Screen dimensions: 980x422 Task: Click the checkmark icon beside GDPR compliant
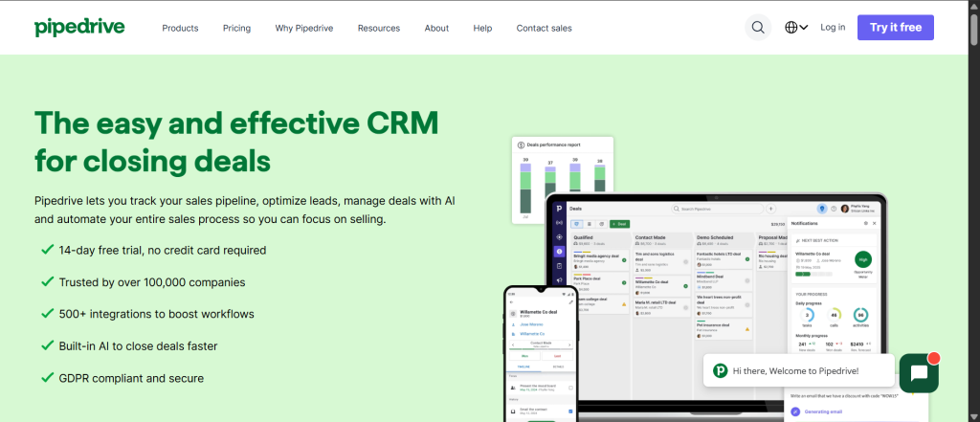[47, 377]
